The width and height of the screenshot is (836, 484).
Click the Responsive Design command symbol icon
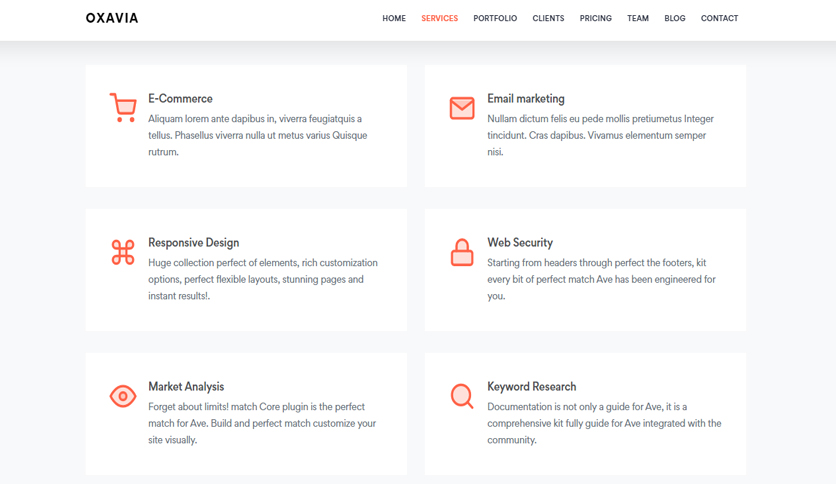(123, 252)
